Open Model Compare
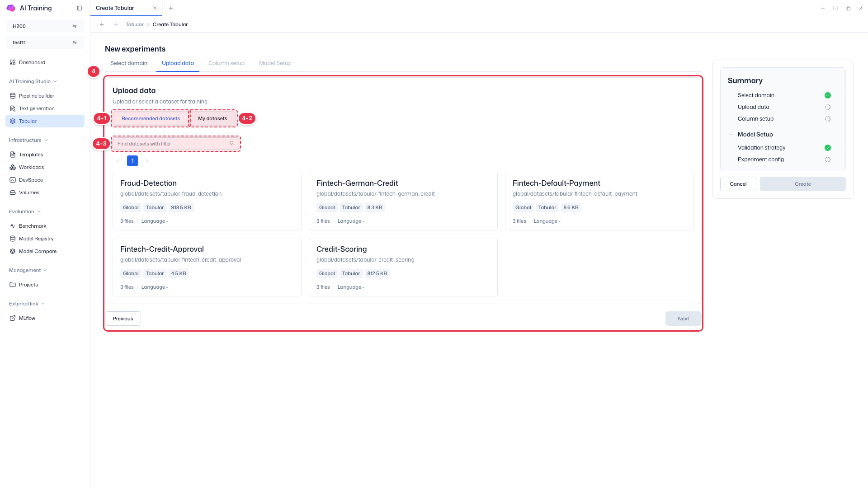This screenshot has height=488, width=868. coord(45,251)
